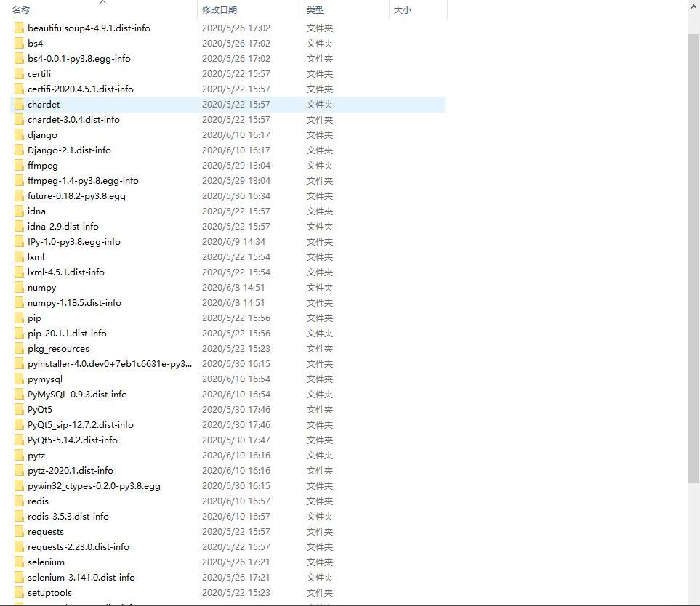Click the 2020/5/30 16:34 date cell
The width and height of the screenshot is (700, 606).
(x=236, y=196)
